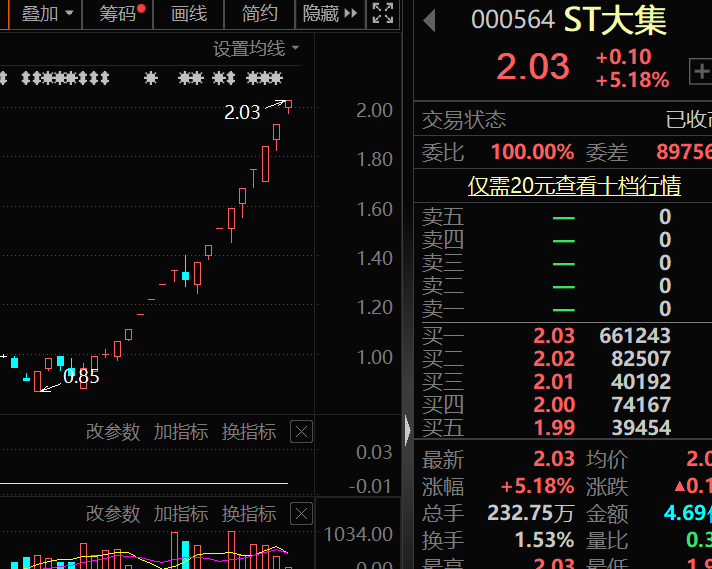Click the left triangle before stock code 000564
The width and height of the screenshot is (712, 569).
[430, 21]
